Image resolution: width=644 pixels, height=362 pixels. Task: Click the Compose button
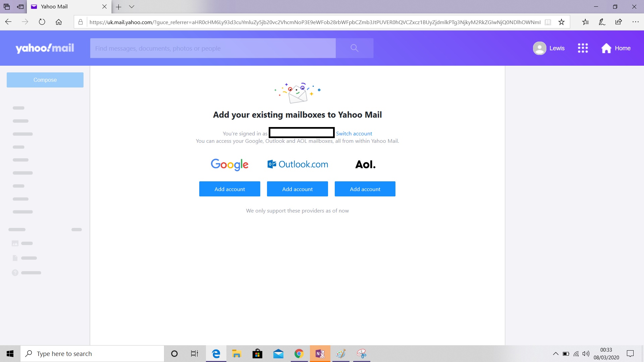(45, 80)
